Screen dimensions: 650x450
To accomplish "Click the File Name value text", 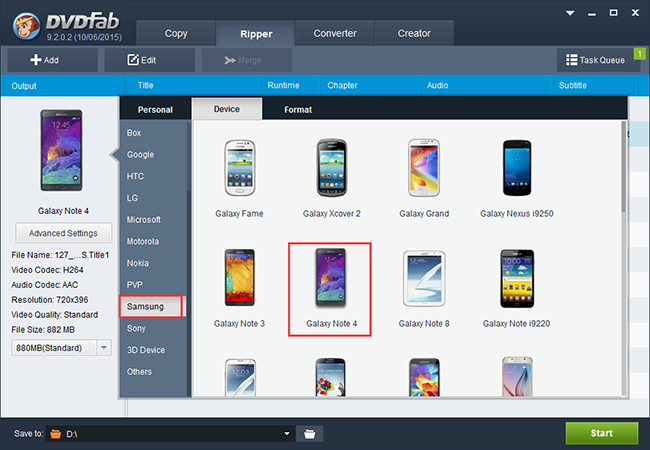I will 82,255.
